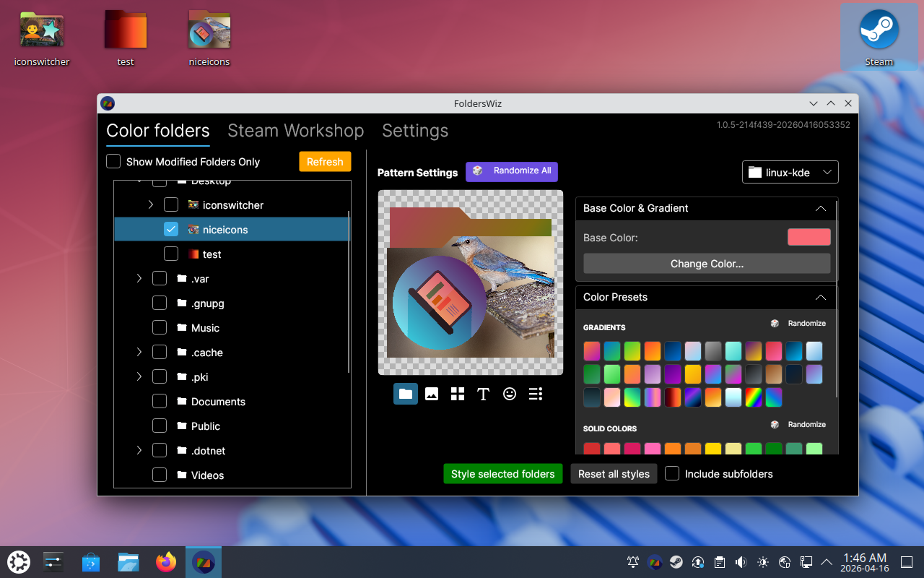Collapse the Base Color & Gradient section
The image size is (924, 578).
[820, 208]
